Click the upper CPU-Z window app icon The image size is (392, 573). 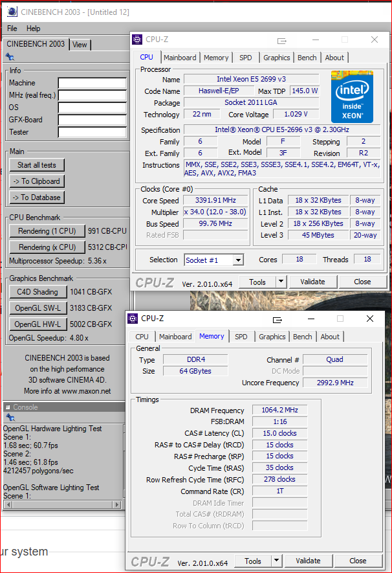point(137,39)
